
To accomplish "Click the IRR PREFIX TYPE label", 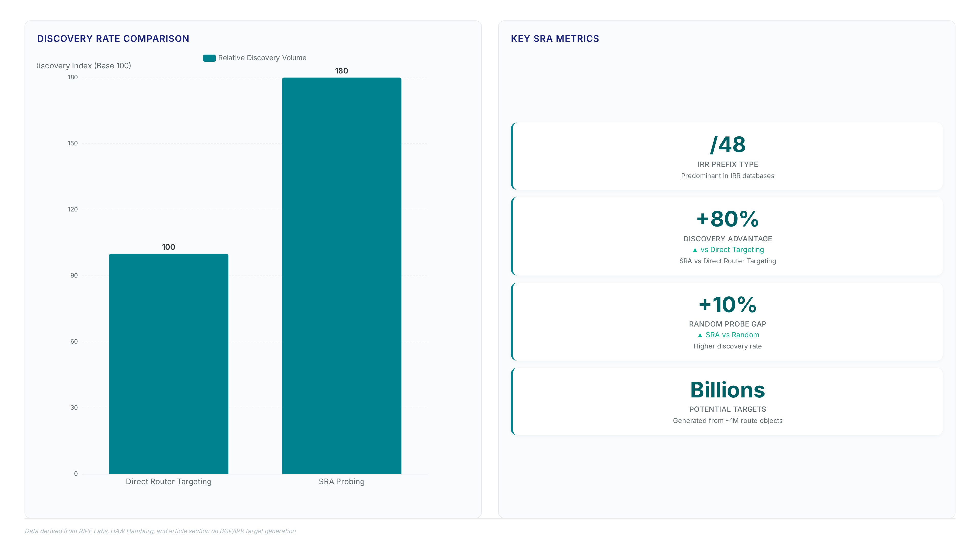I will (x=727, y=164).
